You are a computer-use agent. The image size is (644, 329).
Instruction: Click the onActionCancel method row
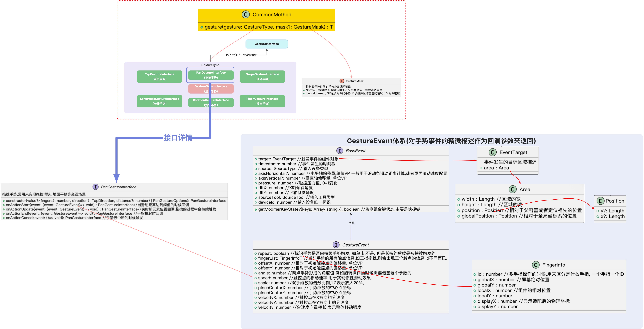(73, 218)
